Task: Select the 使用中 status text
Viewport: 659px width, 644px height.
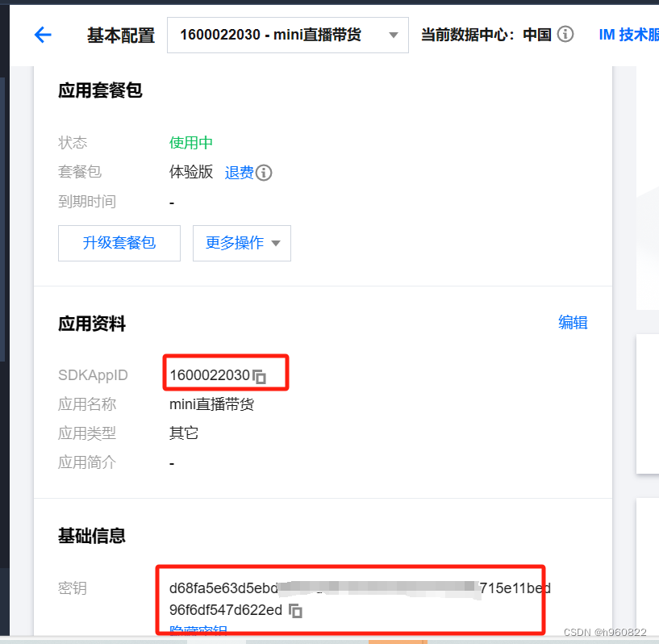Action: [191, 143]
